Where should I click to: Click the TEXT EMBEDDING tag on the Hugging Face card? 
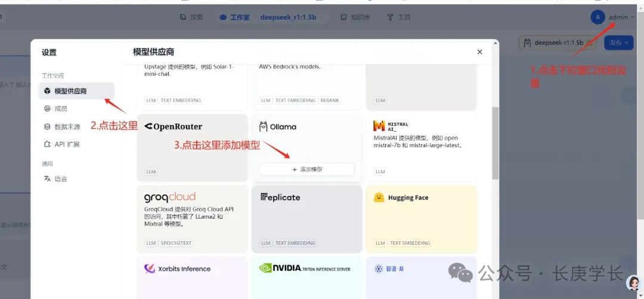(410, 243)
